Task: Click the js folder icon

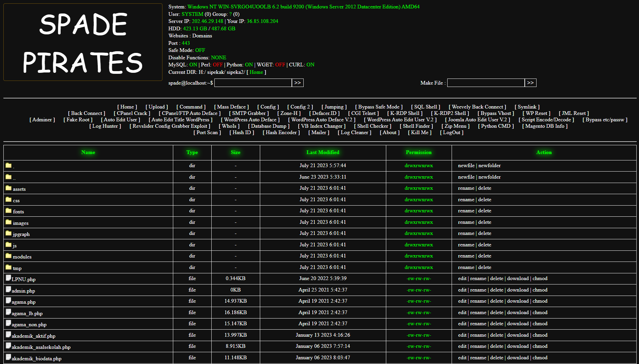Action: click(8, 245)
